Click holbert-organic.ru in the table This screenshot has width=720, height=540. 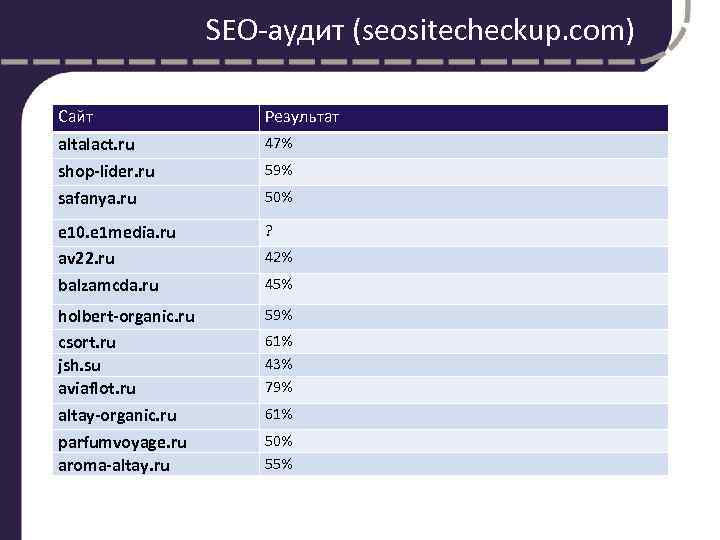click(126, 316)
